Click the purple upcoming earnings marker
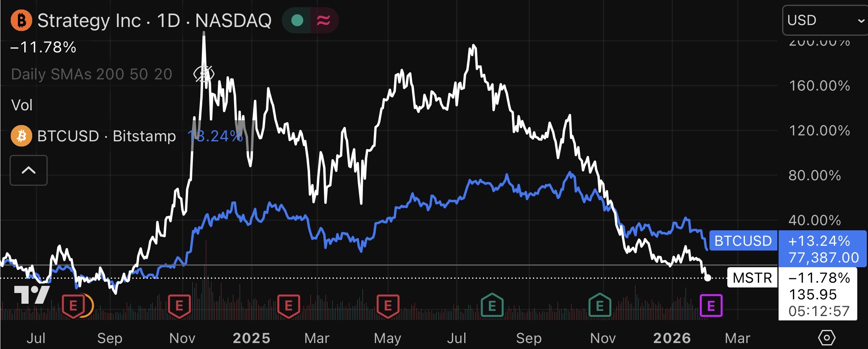868x349 pixels. [711, 306]
